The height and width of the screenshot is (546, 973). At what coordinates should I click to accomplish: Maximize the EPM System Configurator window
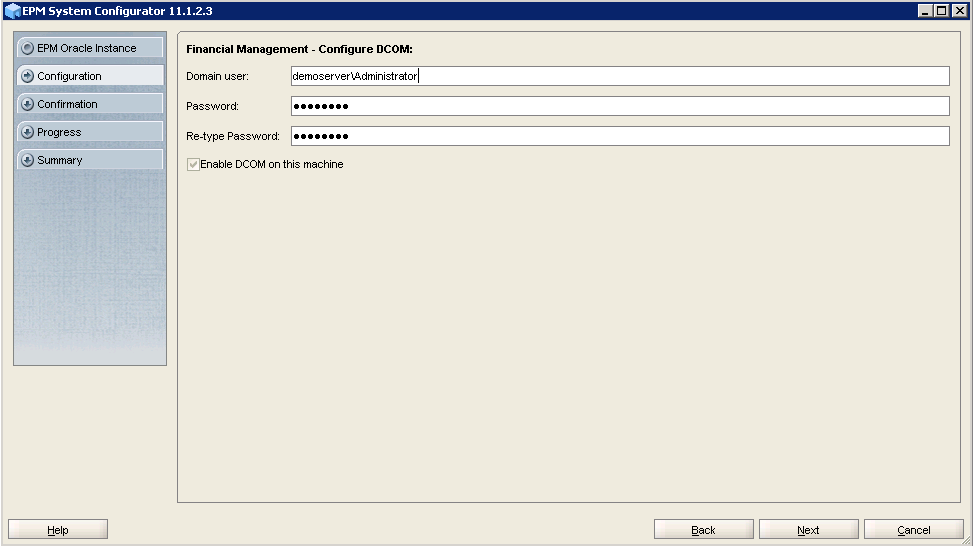tap(941, 11)
